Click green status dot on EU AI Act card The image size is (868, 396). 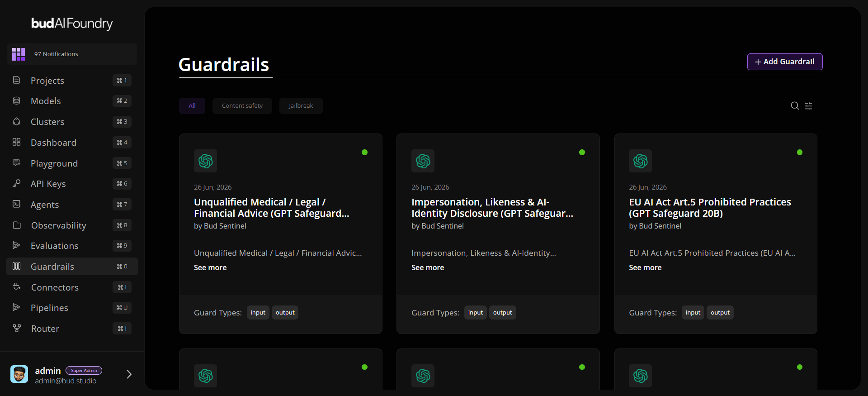coord(800,153)
